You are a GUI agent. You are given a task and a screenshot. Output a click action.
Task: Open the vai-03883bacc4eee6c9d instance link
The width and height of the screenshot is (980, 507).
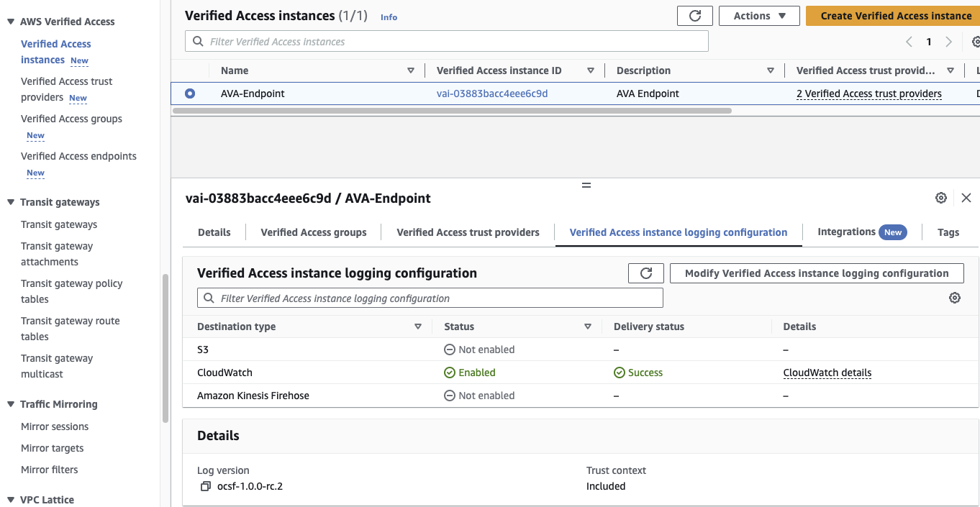(492, 93)
